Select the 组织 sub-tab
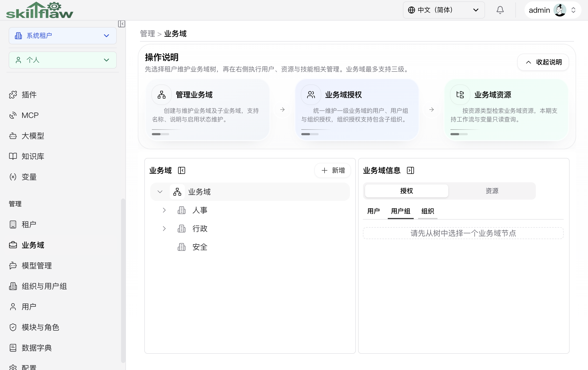This screenshot has height=370, width=588. 427,211
